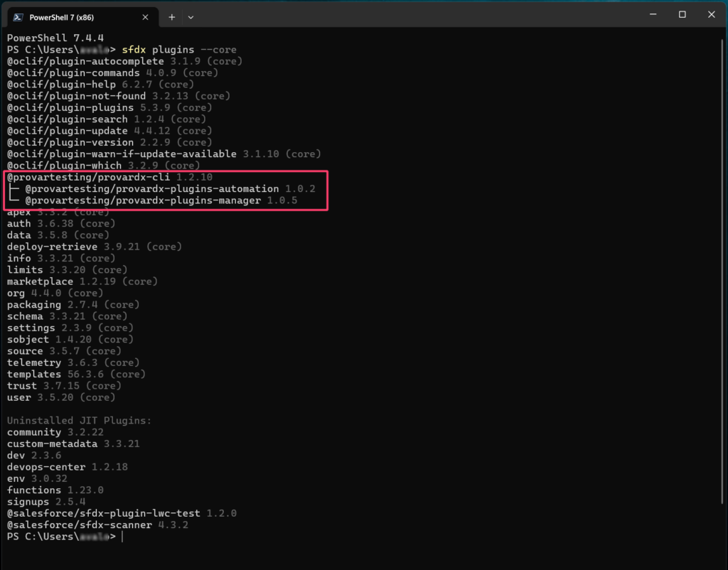
Task: Click the 'PowerShell 7.4.4' version line
Action: 55,38
